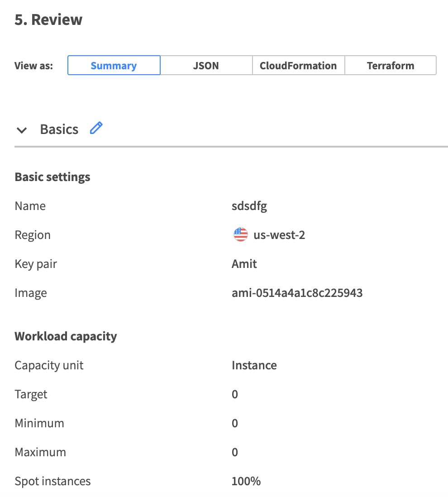The height and width of the screenshot is (497, 448).
Task: Click the key pair value Amit
Action: [x=244, y=264]
